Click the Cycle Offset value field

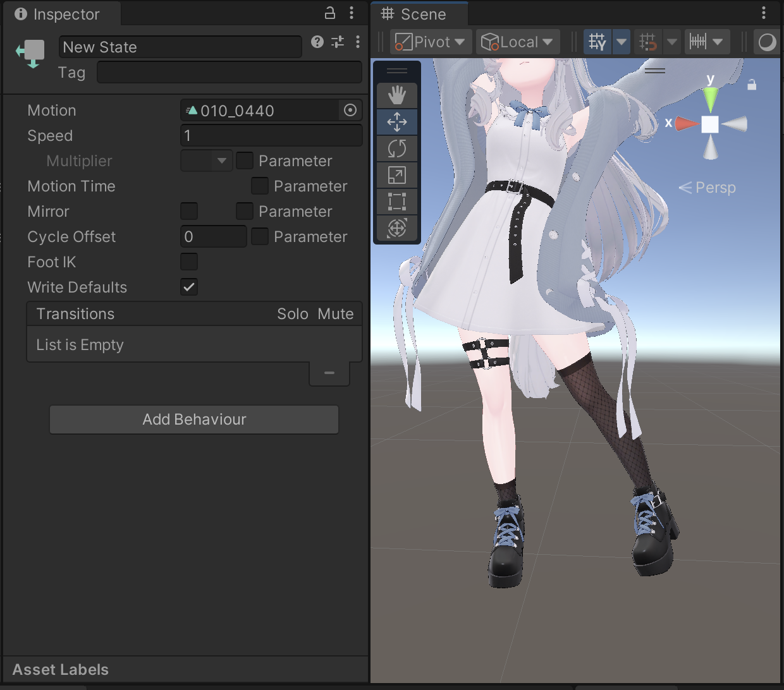tap(214, 236)
